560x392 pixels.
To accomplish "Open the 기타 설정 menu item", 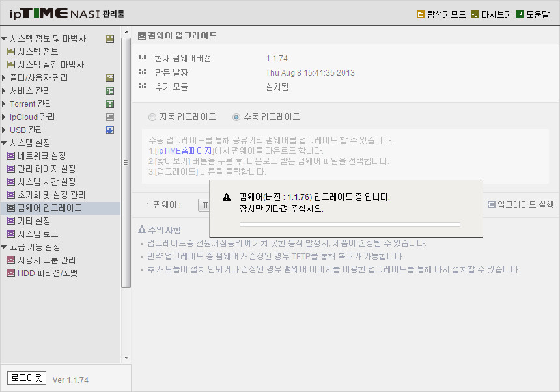I will tap(34, 221).
